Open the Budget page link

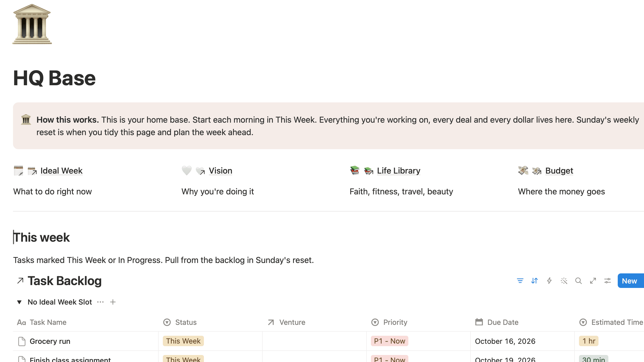click(559, 171)
